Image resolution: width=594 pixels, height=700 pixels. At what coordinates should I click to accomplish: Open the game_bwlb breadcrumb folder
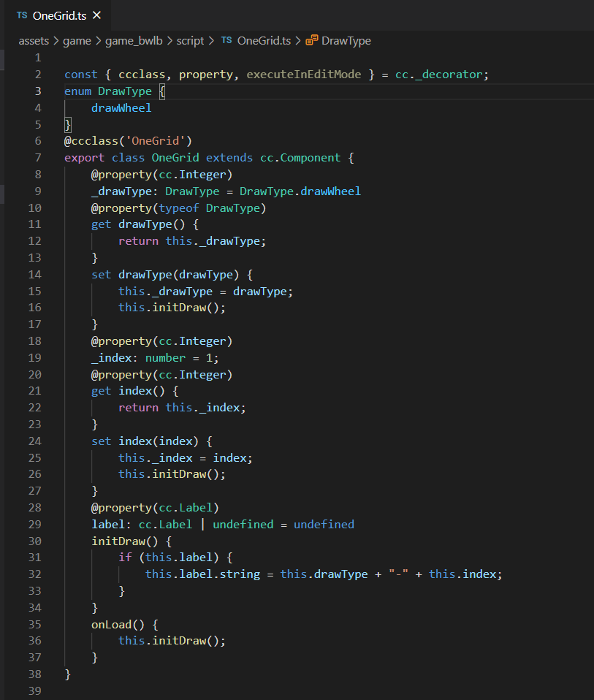134,41
